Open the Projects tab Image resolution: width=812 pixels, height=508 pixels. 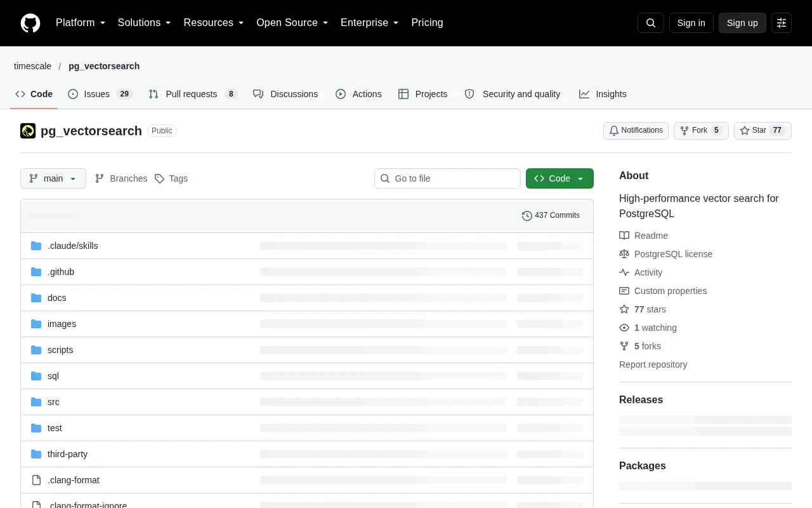coord(422,94)
